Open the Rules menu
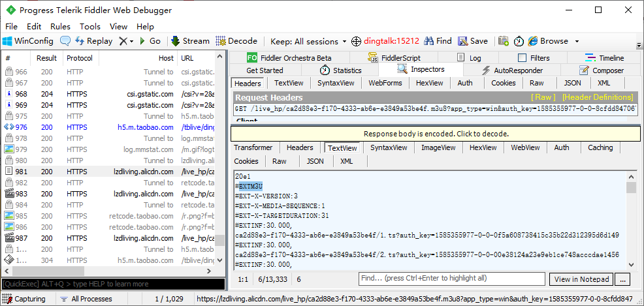Viewport: 644px width, 306px height. tap(60, 27)
